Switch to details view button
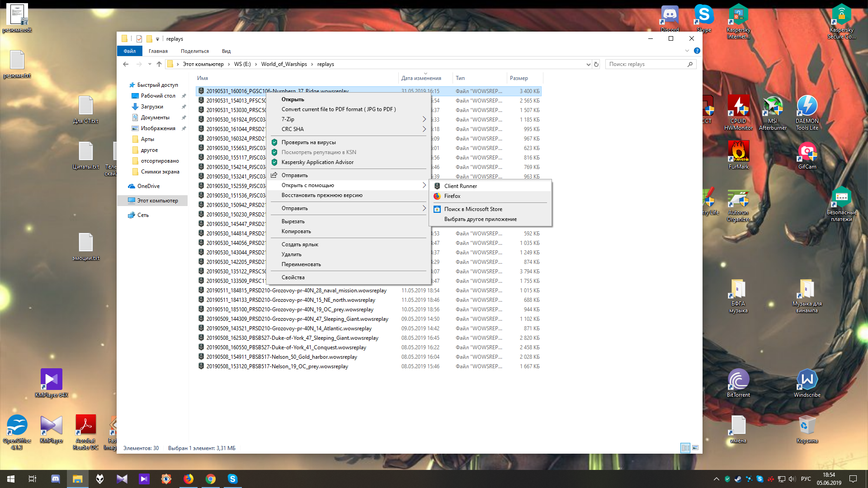Image resolution: width=868 pixels, height=488 pixels. point(685,448)
